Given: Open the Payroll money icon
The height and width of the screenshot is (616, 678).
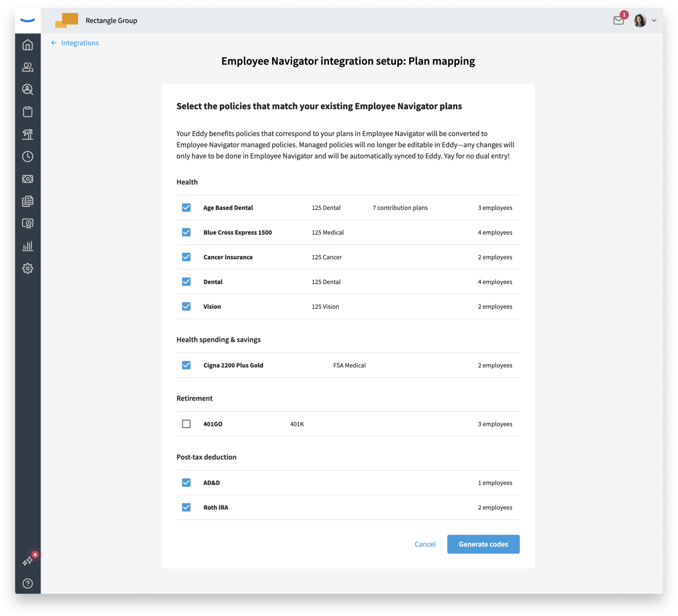Looking at the screenshot, I should pyautogui.click(x=28, y=179).
